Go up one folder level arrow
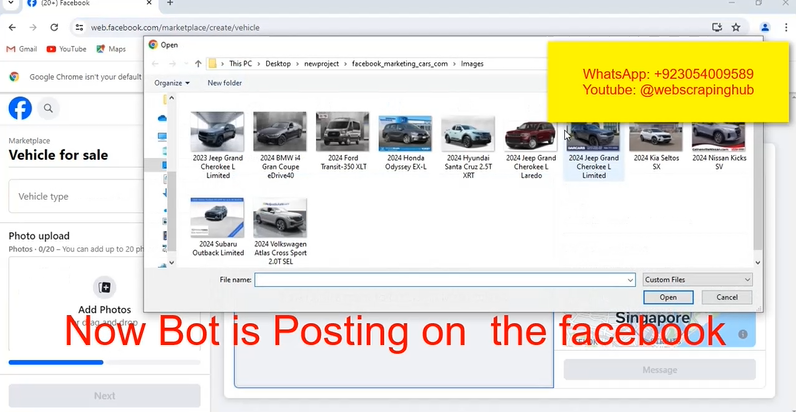This screenshot has width=796, height=412. (198, 64)
